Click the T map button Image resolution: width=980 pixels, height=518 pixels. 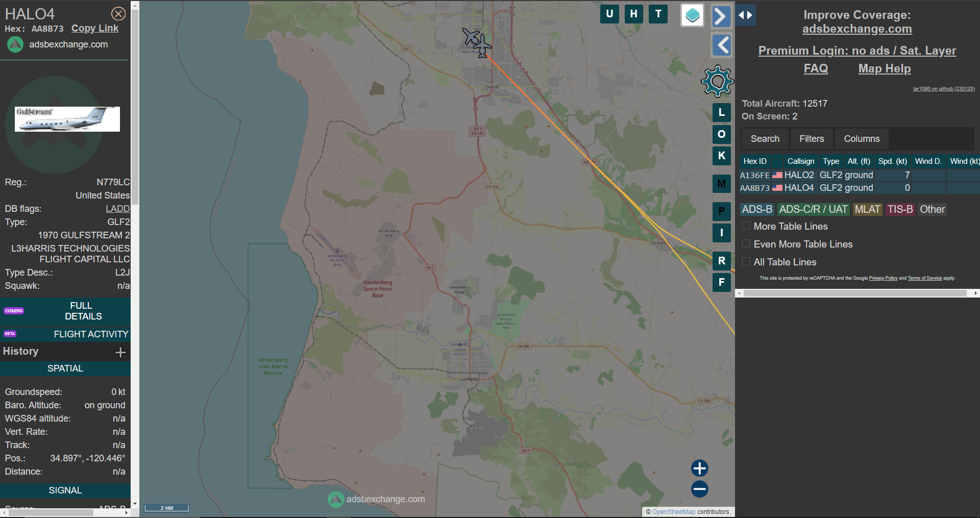pos(658,14)
